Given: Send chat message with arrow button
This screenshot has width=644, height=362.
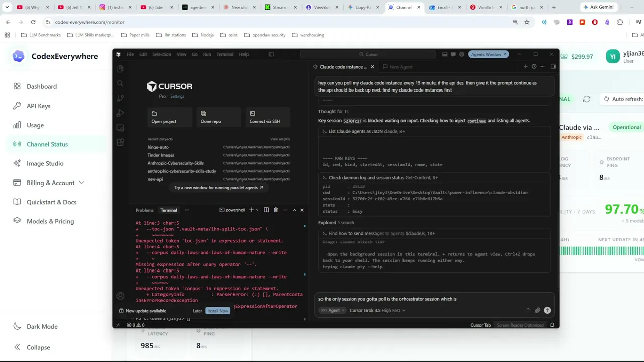Looking at the screenshot, I should pos(547,310).
